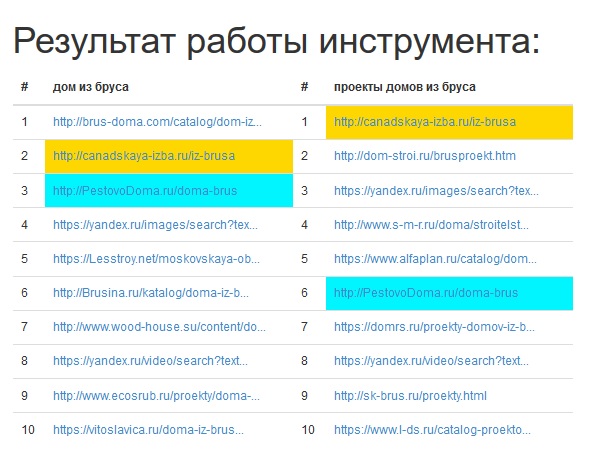Click rank number 10 beside www.l-ds.ru
The height and width of the screenshot is (453, 595).
point(308,430)
